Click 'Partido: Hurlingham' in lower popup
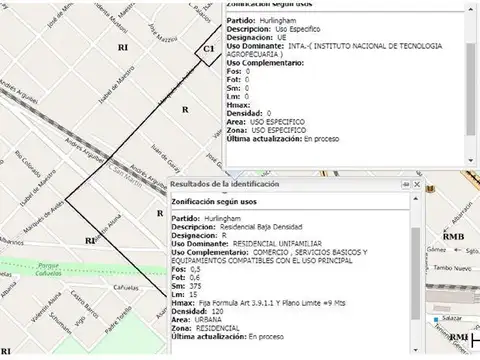The image size is (480, 360). click(x=206, y=219)
